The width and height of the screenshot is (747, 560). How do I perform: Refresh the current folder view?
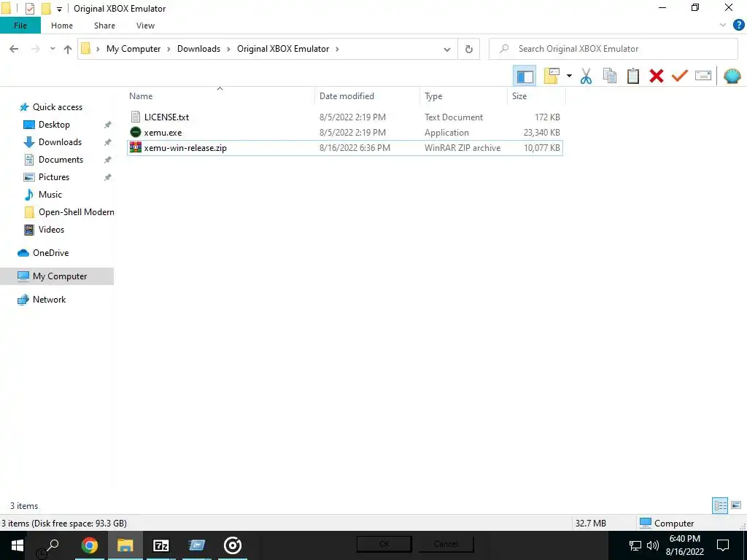point(469,49)
